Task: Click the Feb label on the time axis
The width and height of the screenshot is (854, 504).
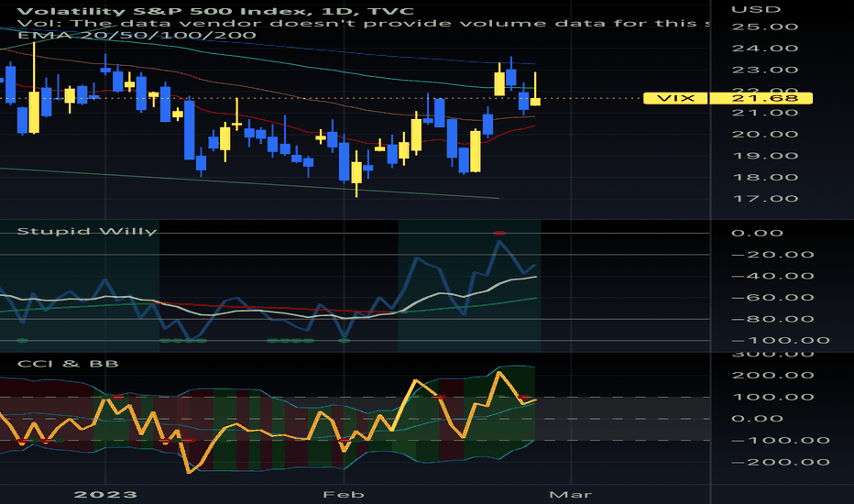Action: click(343, 494)
